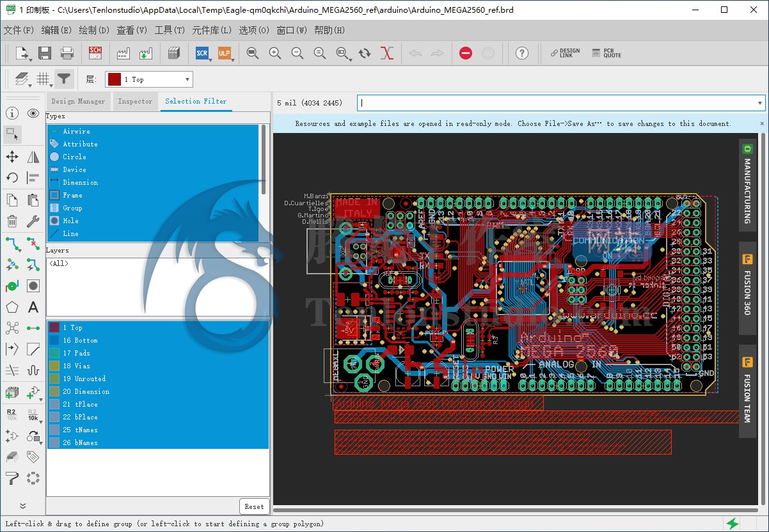769x532 pixels.
Task: Select the Via tool
Action: click(12, 286)
